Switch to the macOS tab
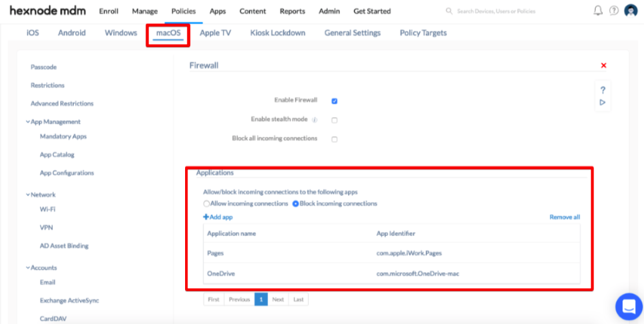Screen dimensions: 644x324 click(x=168, y=33)
